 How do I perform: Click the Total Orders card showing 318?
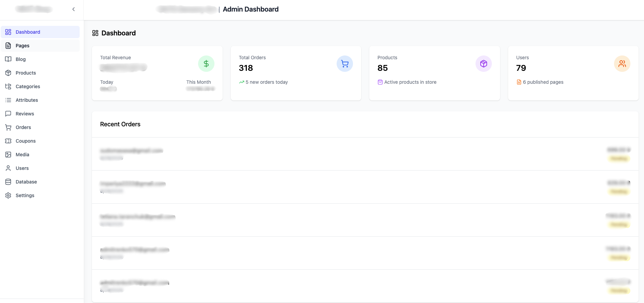(295, 73)
